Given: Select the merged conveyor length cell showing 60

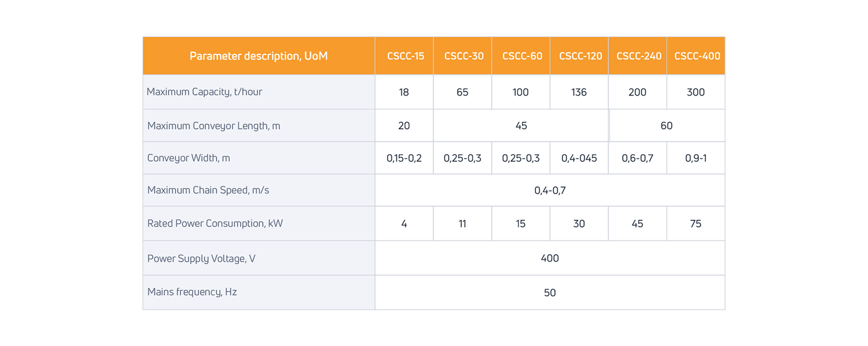Looking at the screenshot, I should (666, 126).
